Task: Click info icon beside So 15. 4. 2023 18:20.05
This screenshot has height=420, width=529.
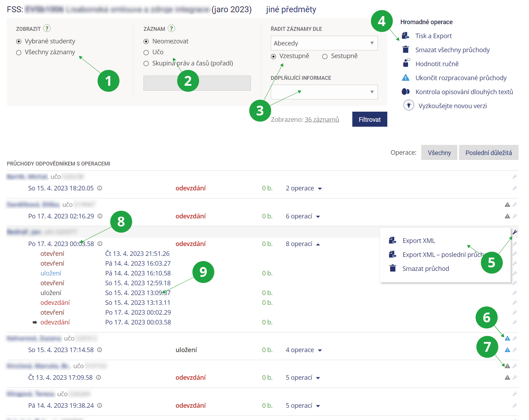Action: [100, 188]
